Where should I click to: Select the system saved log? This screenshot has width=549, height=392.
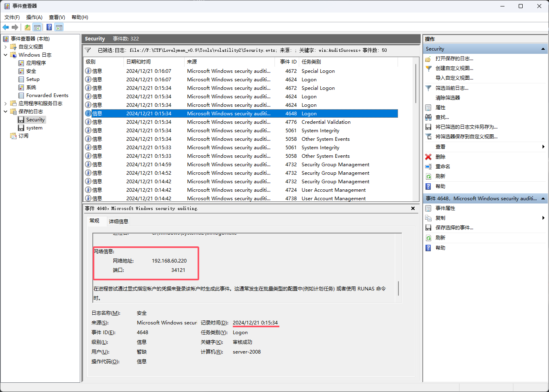point(34,128)
